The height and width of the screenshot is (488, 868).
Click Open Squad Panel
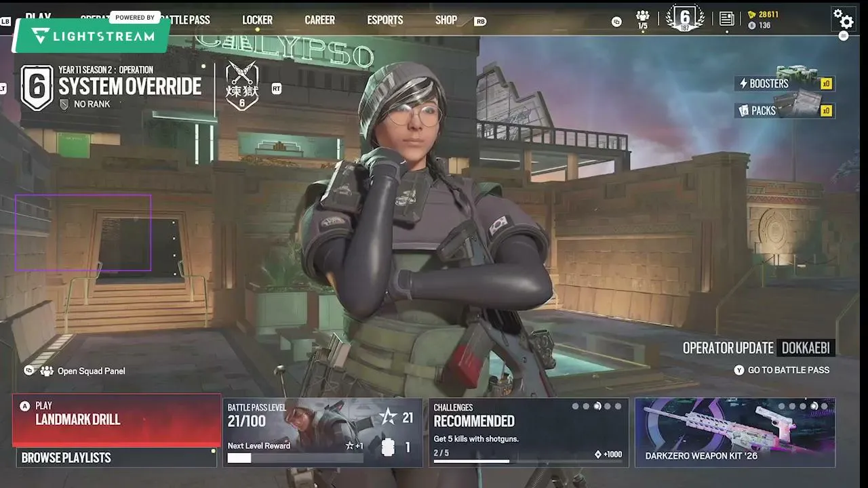coord(91,371)
